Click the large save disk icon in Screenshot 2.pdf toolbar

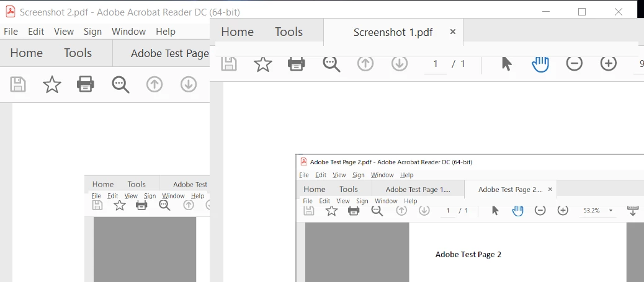point(17,84)
